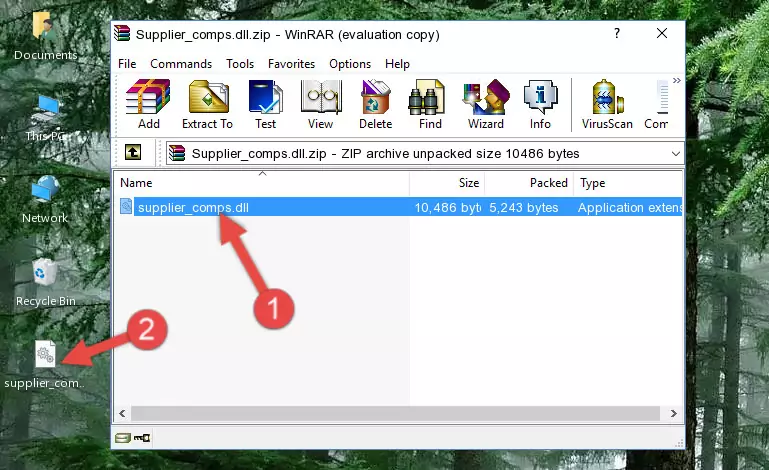Click the Add archive toolbar icon
Screen dimensions: 769x470
[x=148, y=104]
